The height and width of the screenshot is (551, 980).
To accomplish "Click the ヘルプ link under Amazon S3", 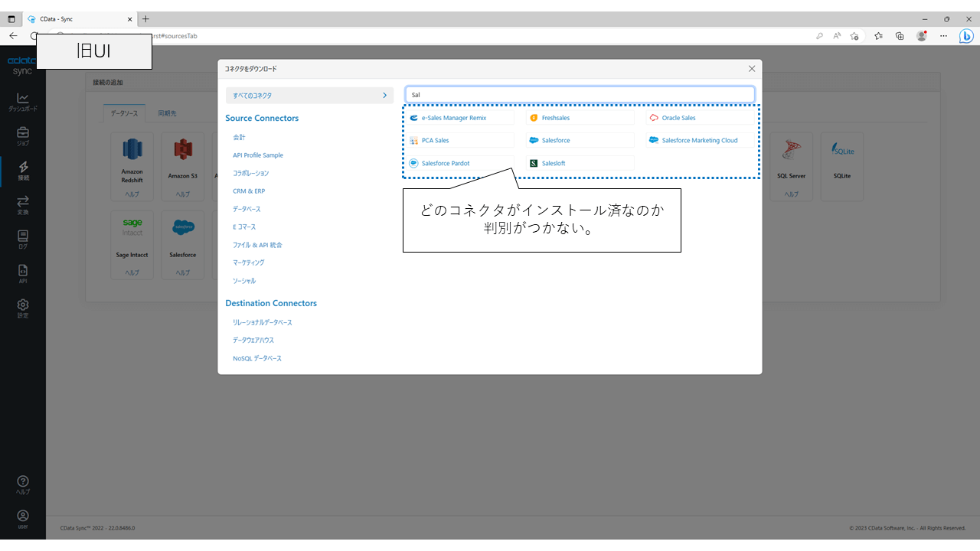I will (x=182, y=194).
